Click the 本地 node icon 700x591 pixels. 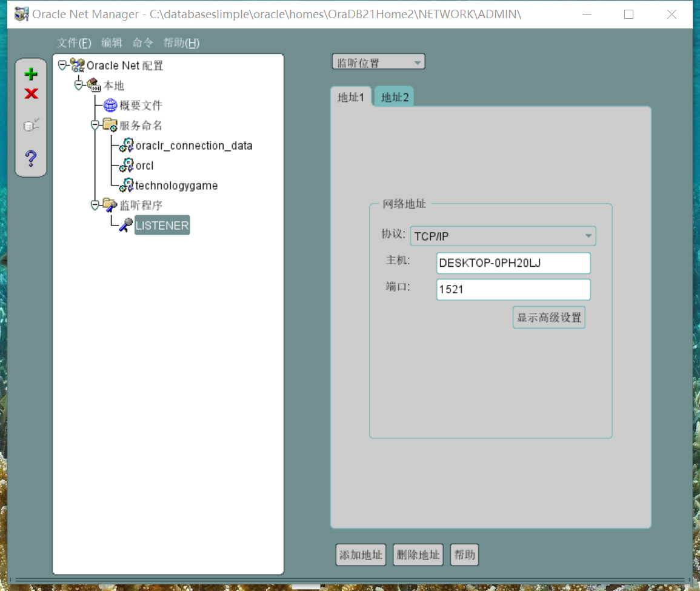(94, 85)
